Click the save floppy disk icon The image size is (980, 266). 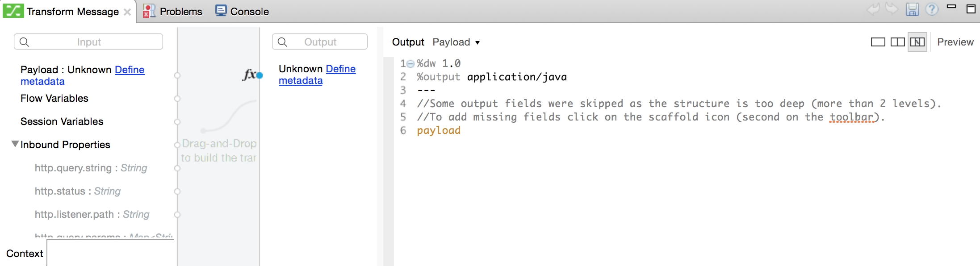click(x=912, y=9)
